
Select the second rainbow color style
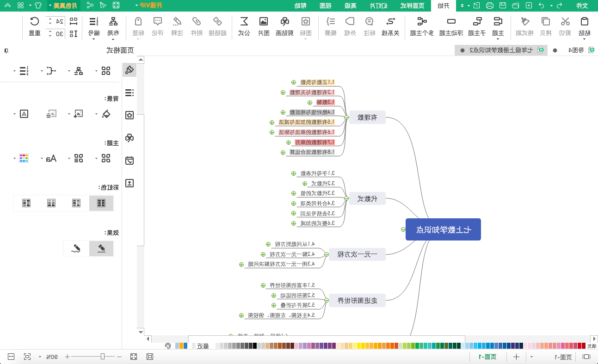pyautogui.click(x=76, y=203)
